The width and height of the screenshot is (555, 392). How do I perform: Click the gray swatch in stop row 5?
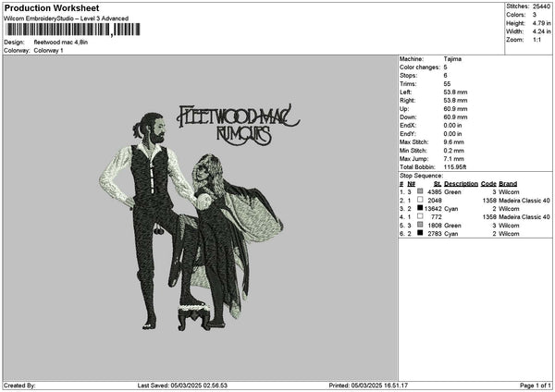click(x=420, y=225)
